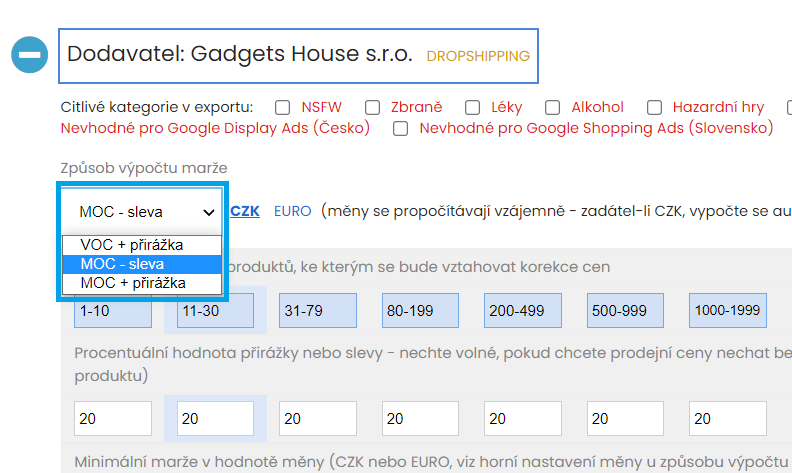Choose 'VOC + přirážka' option
This screenshot has width=792, height=473.
tap(140, 245)
